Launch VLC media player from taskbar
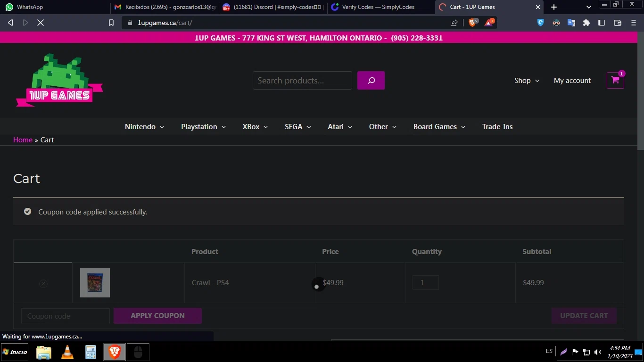The width and height of the screenshot is (644, 362). 67,352
